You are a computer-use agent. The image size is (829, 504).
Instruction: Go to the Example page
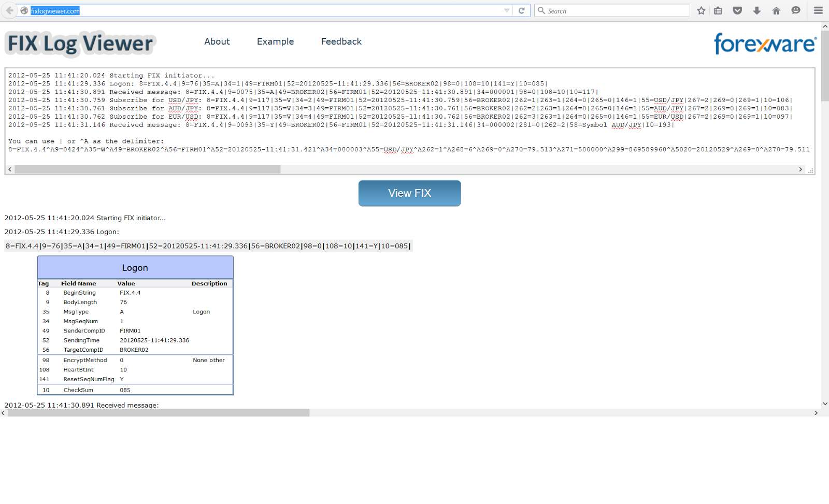(x=275, y=41)
